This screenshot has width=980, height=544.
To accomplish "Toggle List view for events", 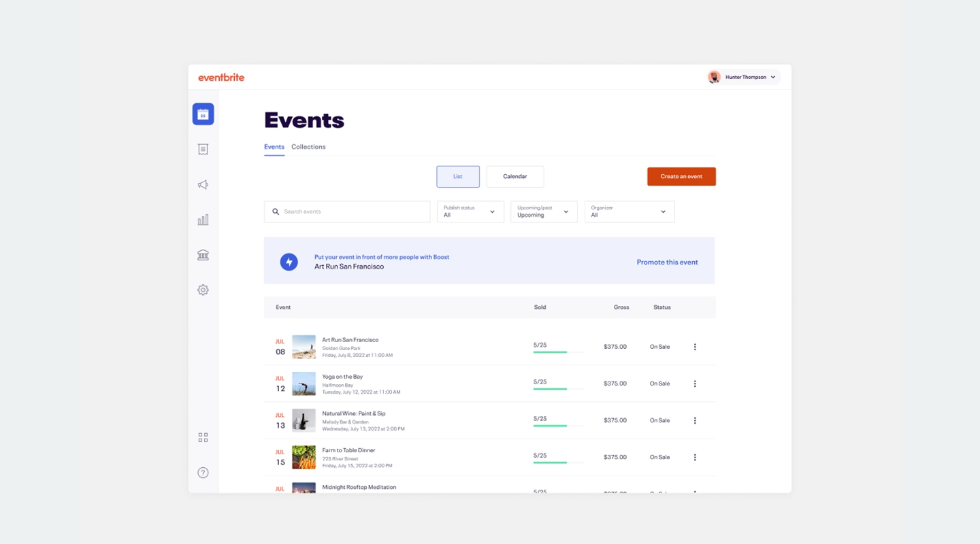I will (457, 176).
